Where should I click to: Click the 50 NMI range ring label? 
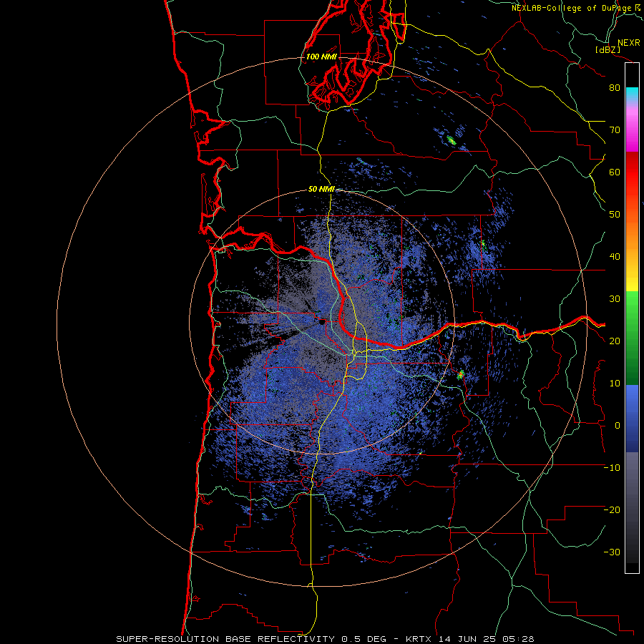pos(321,190)
